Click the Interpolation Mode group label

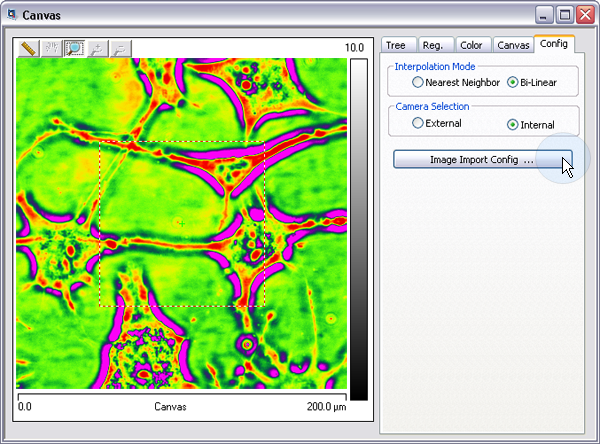pos(435,67)
